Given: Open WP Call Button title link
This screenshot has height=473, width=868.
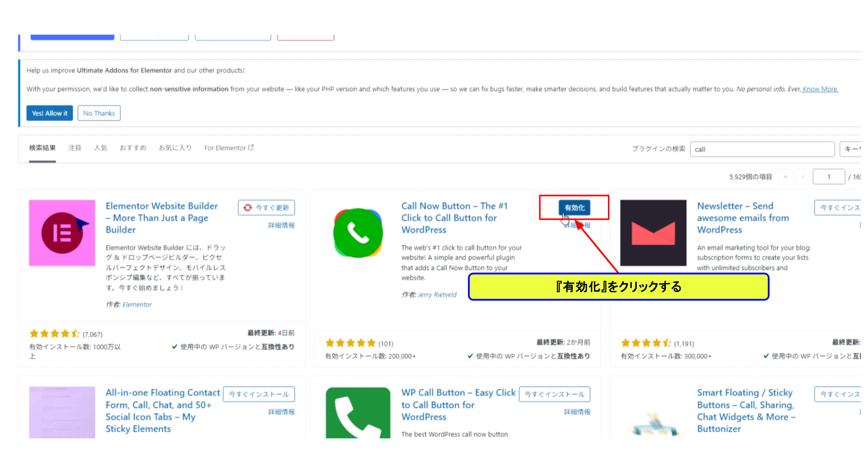Looking at the screenshot, I should (x=459, y=405).
